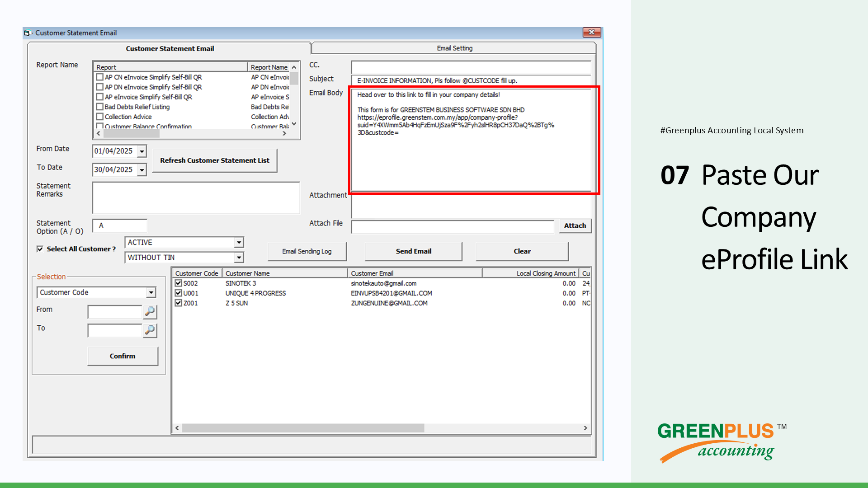Click customer grid scroll left arrow
The width and height of the screenshot is (868, 488).
pyautogui.click(x=177, y=428)
